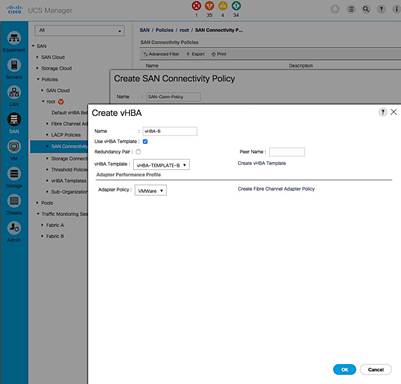Click the circular icon in top header
The image size is (401, 384).
coord(335,9)
